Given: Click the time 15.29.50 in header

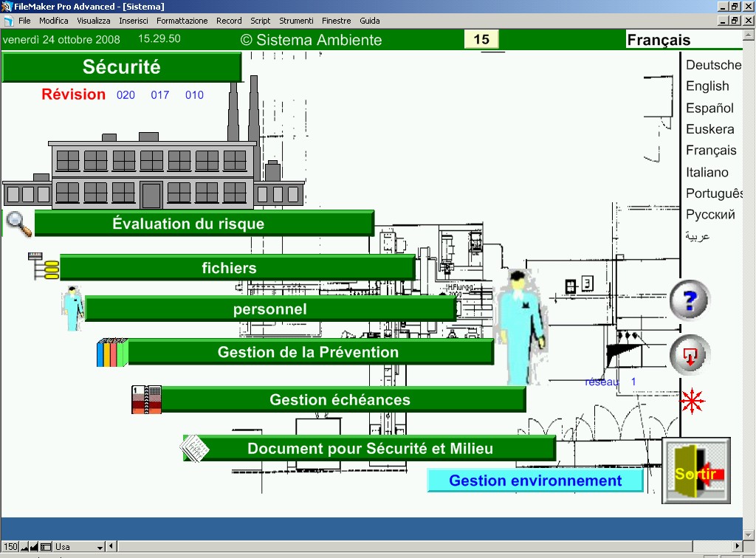Looking at the screenshot, I should [159, 38].
